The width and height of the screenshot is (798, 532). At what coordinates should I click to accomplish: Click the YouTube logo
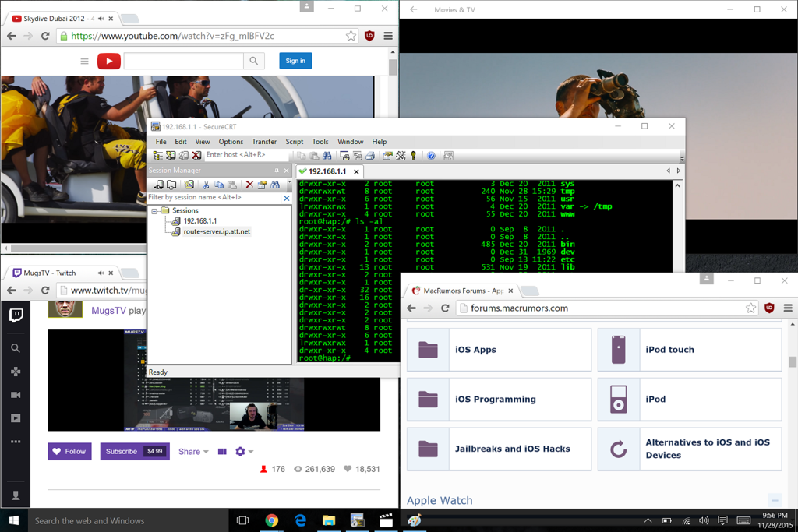coord(109,61)
